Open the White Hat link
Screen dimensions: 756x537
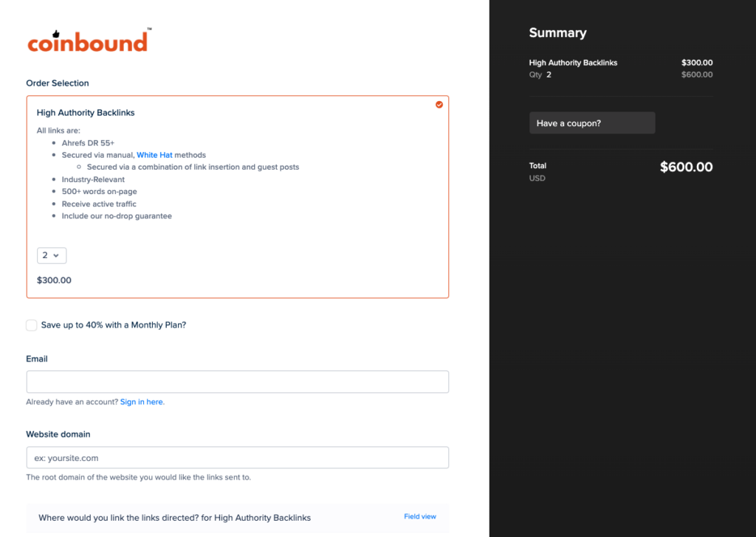coord(154,155)
